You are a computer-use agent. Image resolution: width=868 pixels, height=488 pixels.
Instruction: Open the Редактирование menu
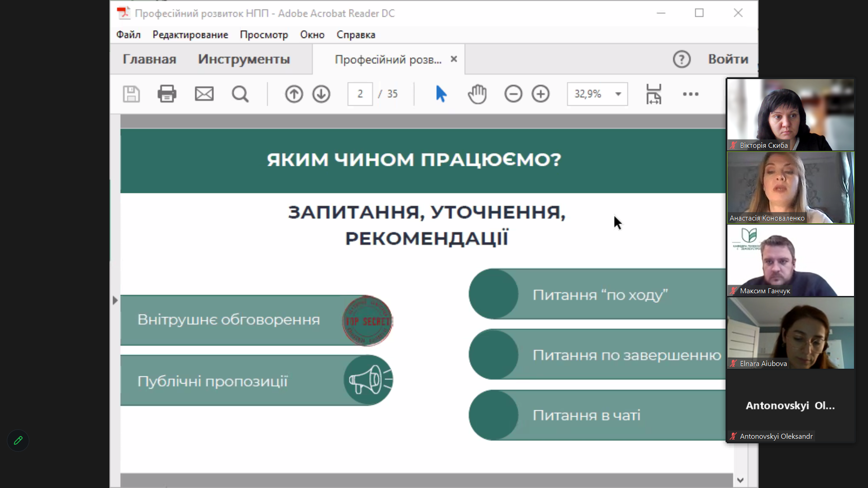(x=190, y=34)
